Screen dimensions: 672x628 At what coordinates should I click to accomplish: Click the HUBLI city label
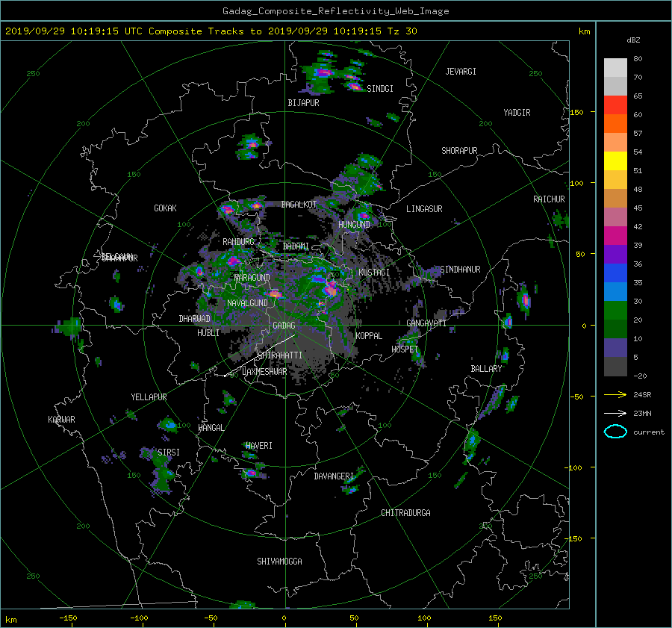(x=208, y=333)
